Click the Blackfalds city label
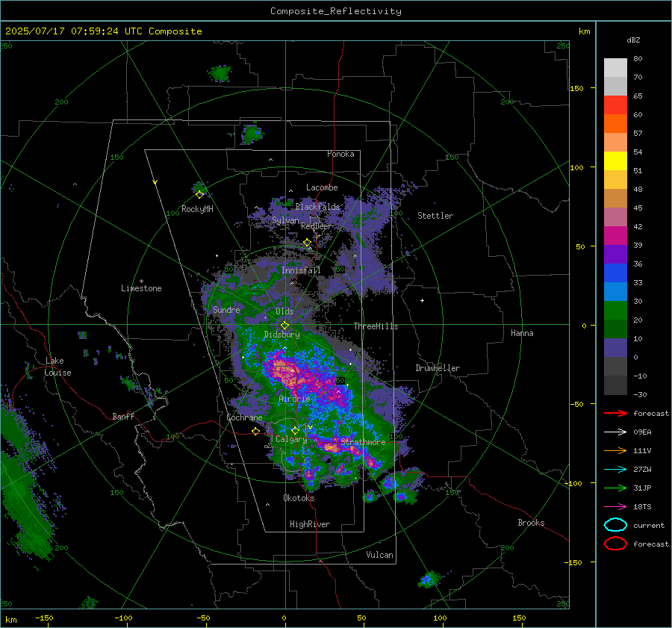 click(317, 207)
